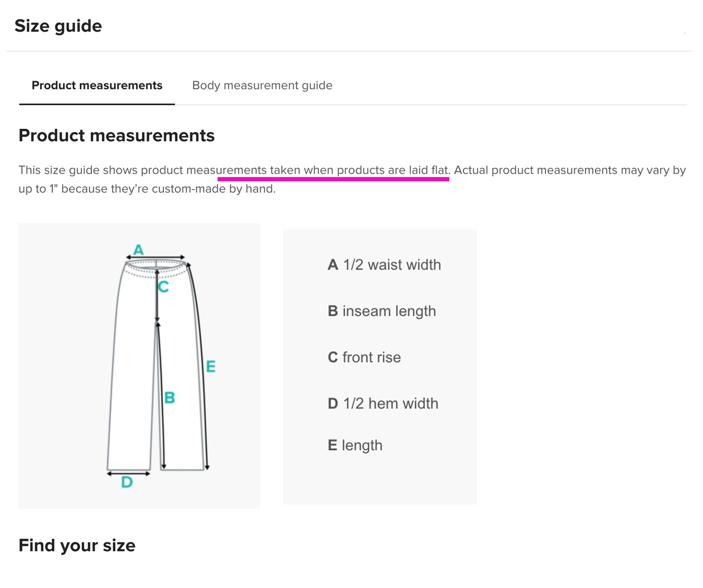
Task: Click the pink-underlined 'laid flat' sentence
Action: pyautogui.click(x=333, y=170)
